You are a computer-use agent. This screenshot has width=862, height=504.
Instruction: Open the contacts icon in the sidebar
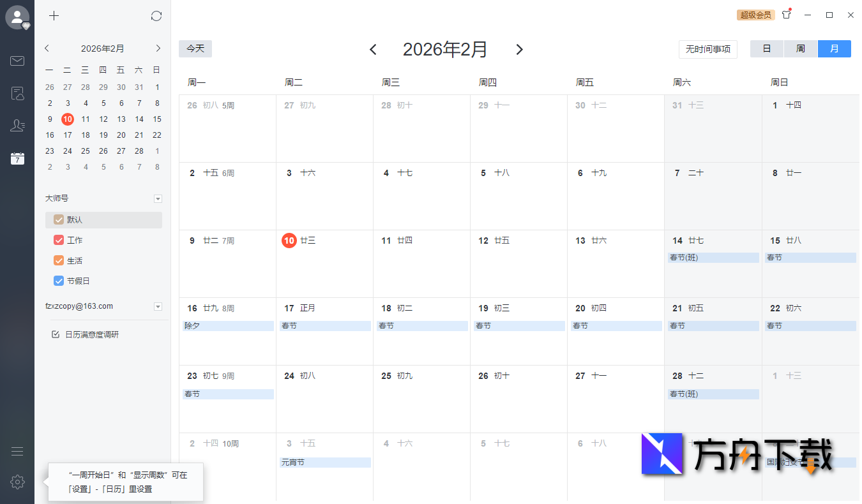pos(17,126)
